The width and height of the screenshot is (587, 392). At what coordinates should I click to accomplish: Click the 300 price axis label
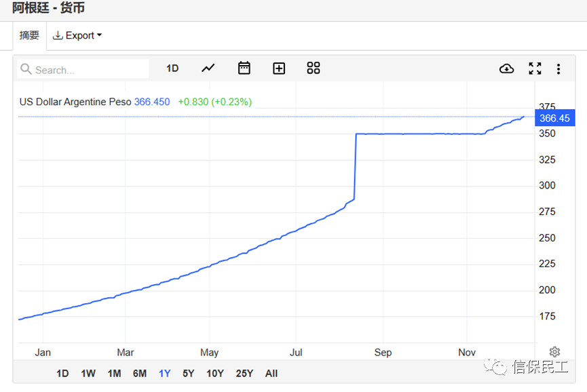[x=547, y=186]
